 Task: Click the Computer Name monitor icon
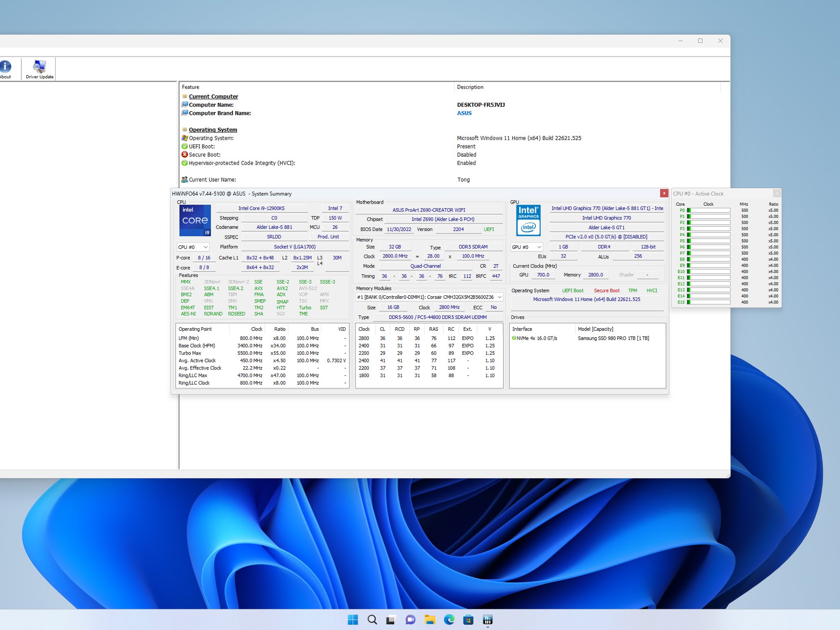[x=185, y=105]
